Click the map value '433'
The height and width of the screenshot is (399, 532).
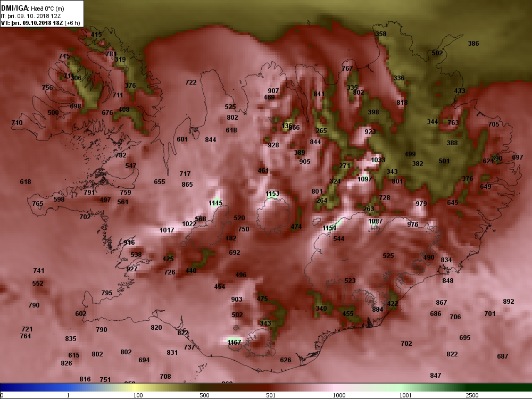460,91
